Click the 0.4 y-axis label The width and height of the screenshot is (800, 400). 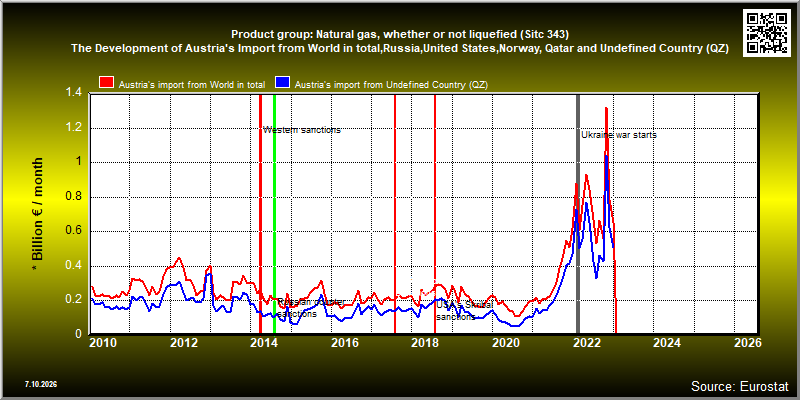coord(74,266)
